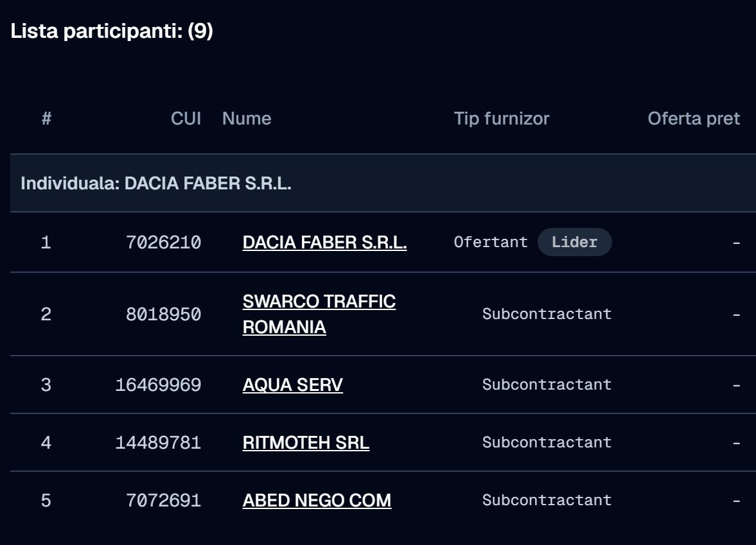The image size is (756, 545).
Task: Click CUI number 14489781
Action: tap(158, 443)
